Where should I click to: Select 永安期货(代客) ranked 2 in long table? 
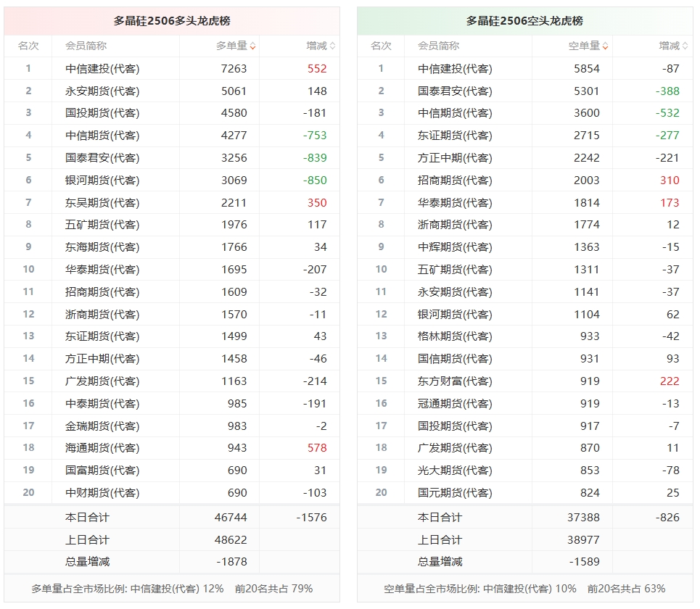pyautogui.click(x=102, y=91)
